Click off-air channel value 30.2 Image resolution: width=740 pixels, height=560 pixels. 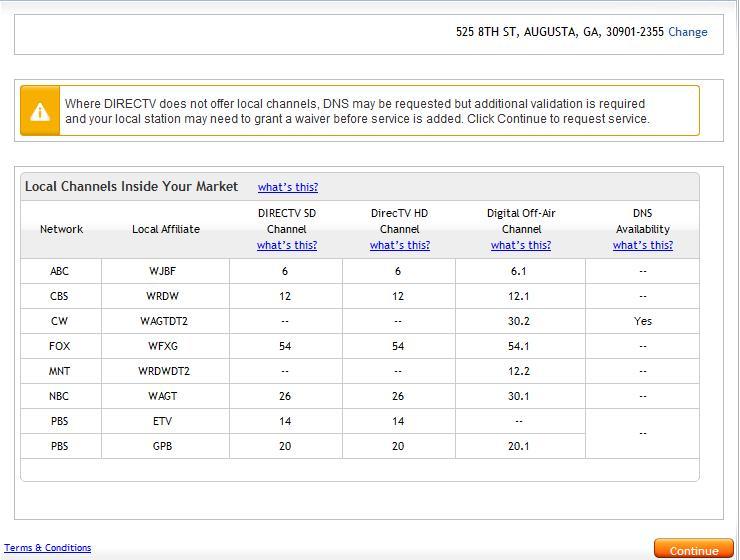[x=519, y=321]
